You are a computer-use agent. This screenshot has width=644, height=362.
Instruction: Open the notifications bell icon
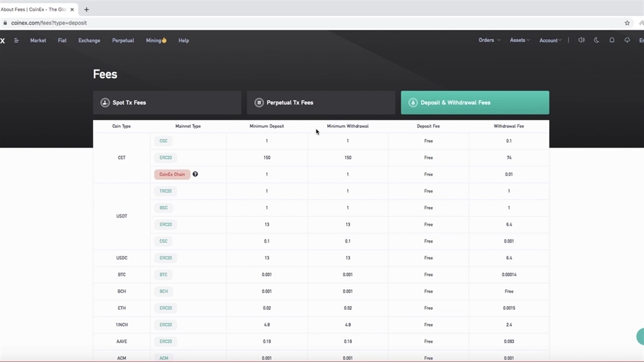[x=612, y=40]
